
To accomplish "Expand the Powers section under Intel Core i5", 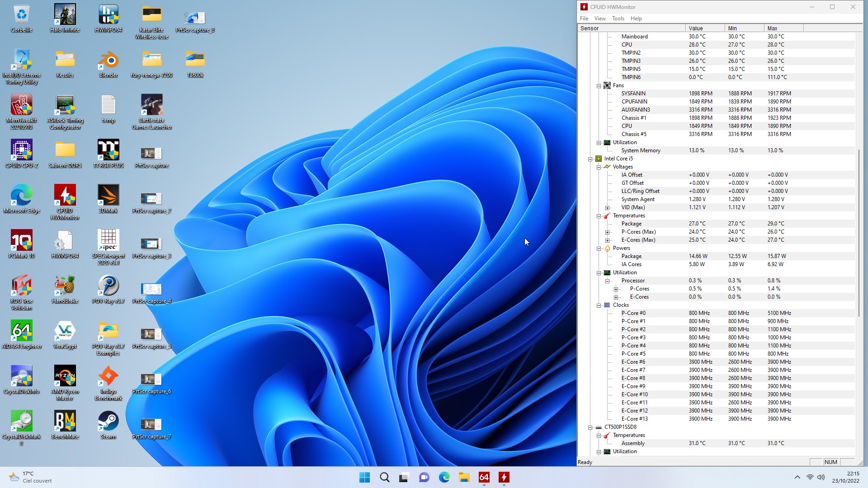I will pyautogui.click(x=599, y=248).
